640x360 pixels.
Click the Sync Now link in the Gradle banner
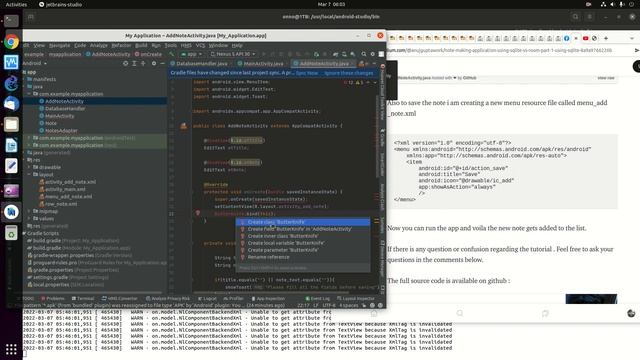(307, 73)
